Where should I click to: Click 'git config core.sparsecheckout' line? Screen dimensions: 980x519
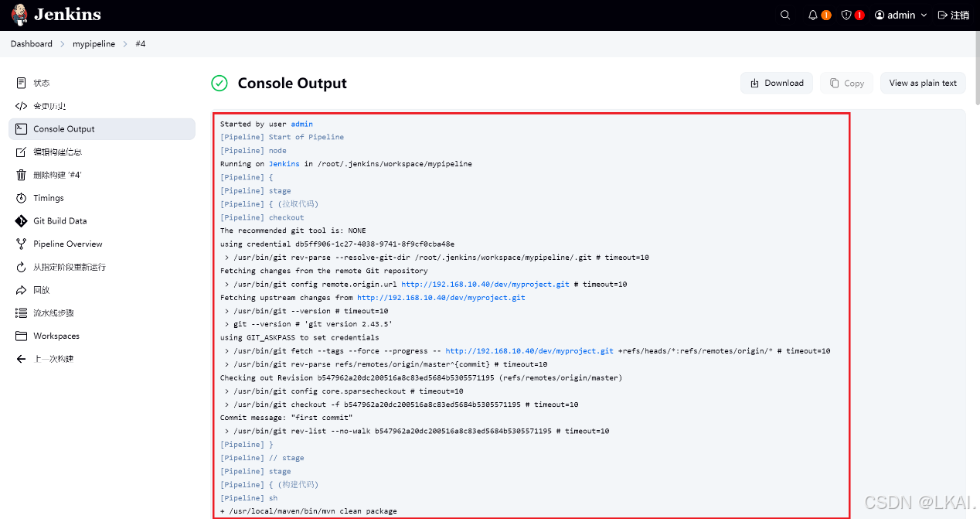pos(344,391)
